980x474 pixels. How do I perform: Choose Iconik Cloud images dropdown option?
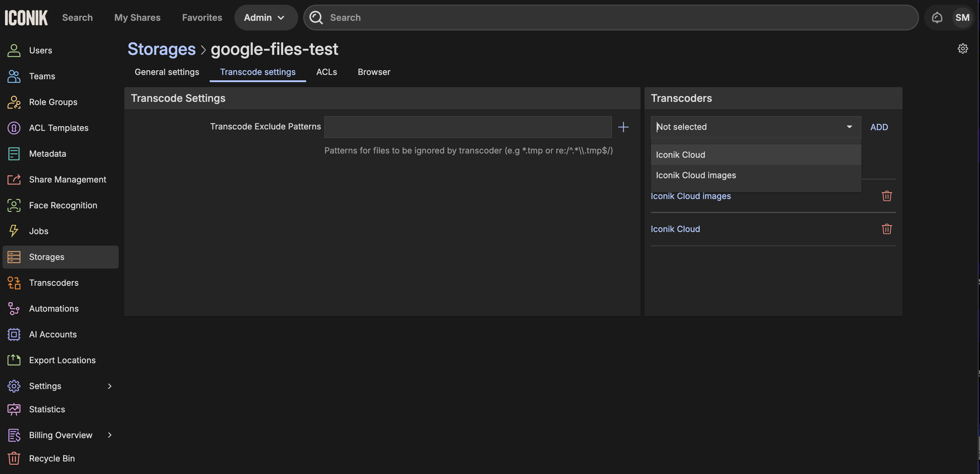click(695, 175)
